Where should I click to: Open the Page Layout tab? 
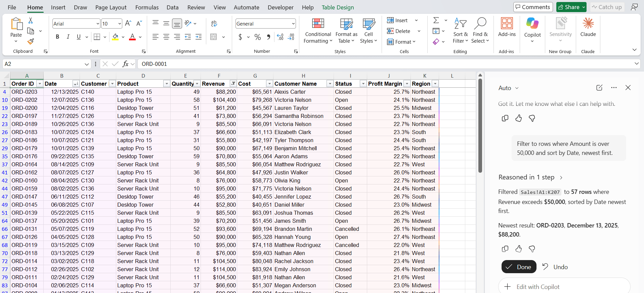point(111,7)
